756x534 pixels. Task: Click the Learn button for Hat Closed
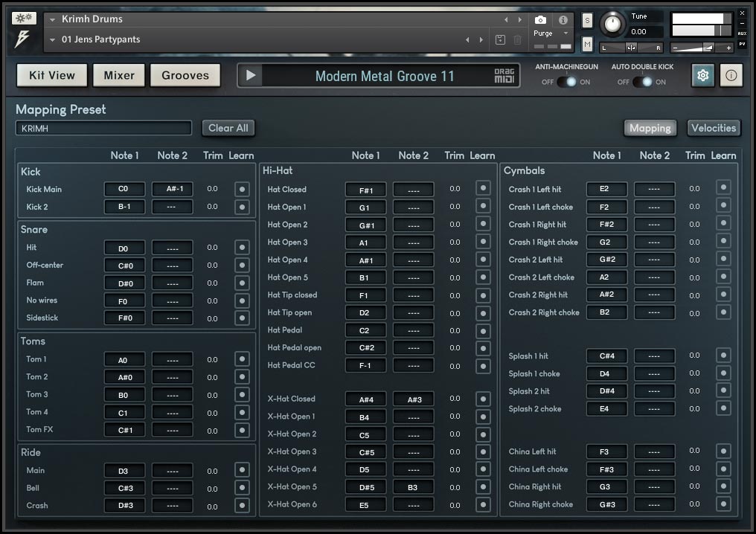483,188
